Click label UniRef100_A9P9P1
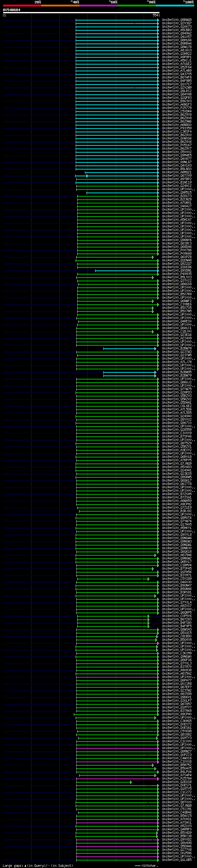The image size is (197, 868). coord(177,57)
